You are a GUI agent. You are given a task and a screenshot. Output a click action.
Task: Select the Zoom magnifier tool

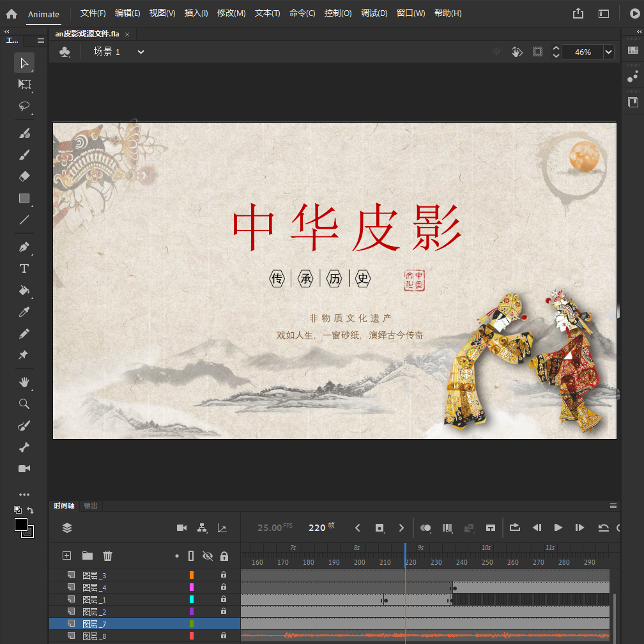pyautogui.click(x=24, y=404)
